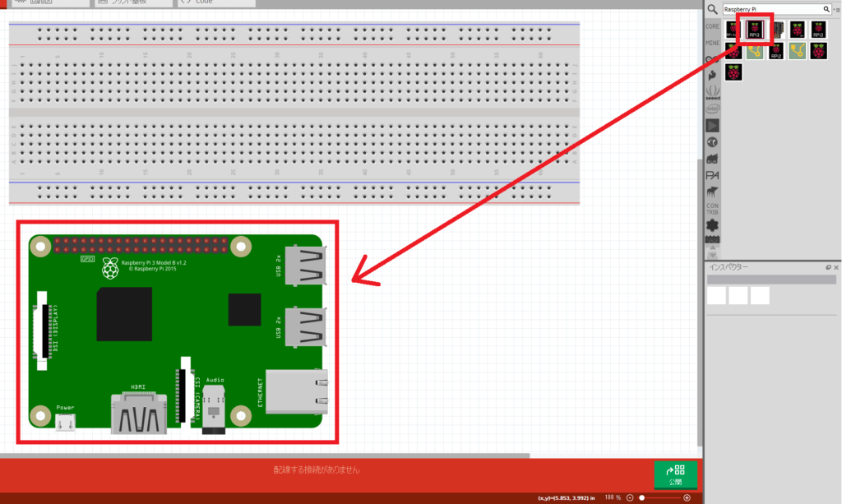842x504 pixels.
Task: Open the SparkFun flame parts bin
Action: tap(712, 75)
